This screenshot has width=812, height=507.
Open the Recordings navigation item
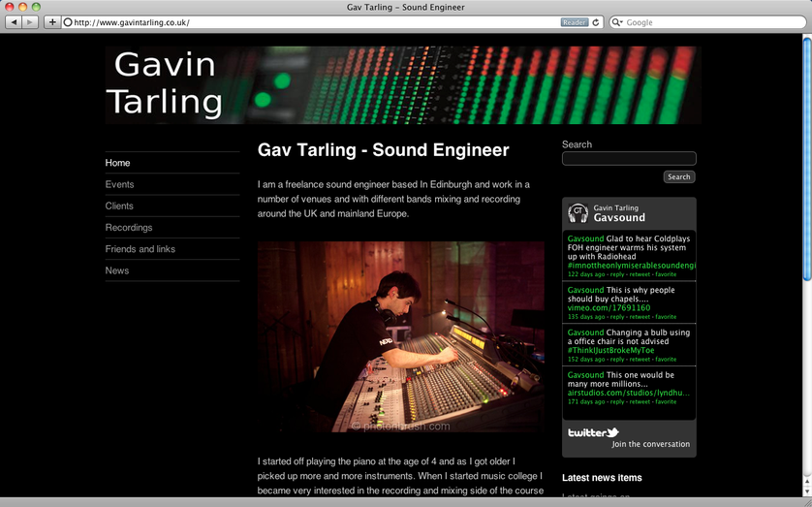(x=129, y=228)
